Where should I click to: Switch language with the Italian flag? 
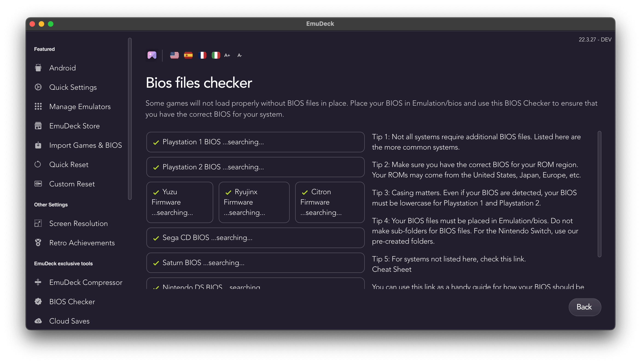[216, 55]
